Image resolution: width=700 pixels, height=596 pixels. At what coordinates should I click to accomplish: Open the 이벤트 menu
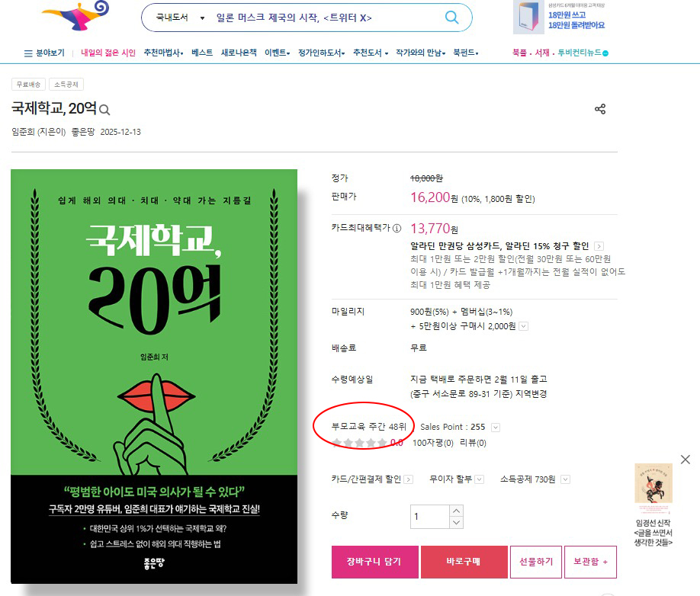[x=278, y=53]
